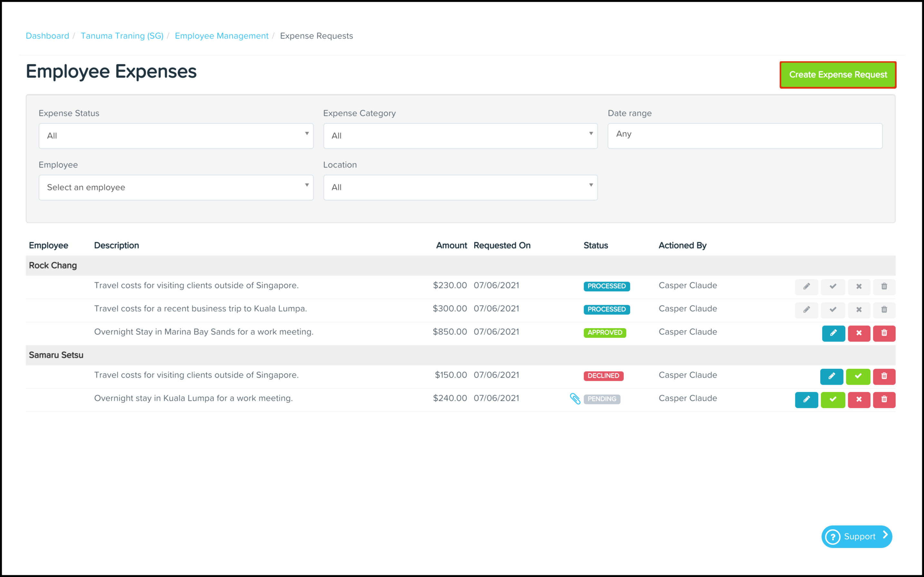Go to the Dashboard breadcrumb
Screen dimensions: 924x577
point(47,36)
